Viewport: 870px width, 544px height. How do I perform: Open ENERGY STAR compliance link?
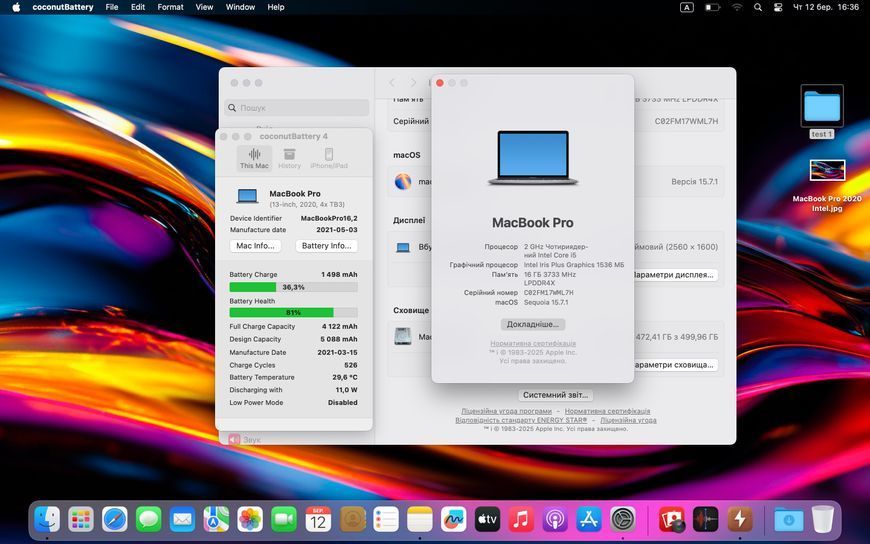tap(520, 420)
